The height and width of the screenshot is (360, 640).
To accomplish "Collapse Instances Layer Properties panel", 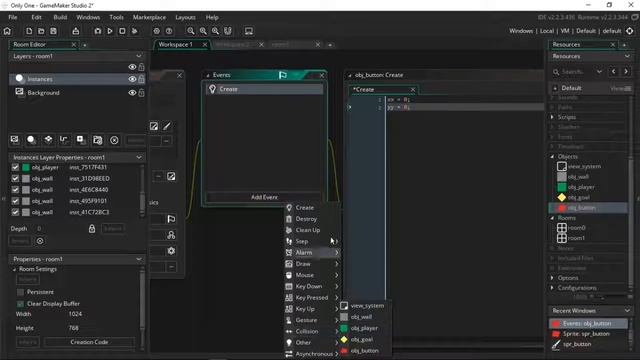I will click(x=139, y=157).
